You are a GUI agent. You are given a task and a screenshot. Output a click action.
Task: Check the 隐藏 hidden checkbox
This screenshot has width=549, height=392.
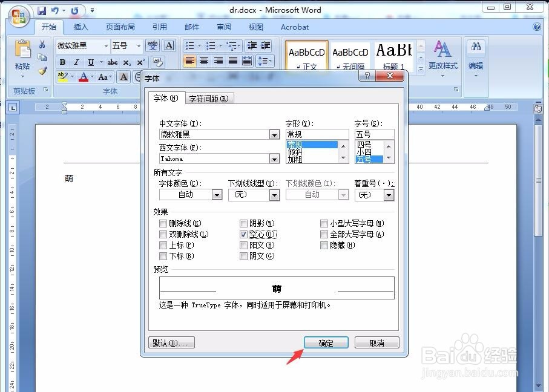click(324, 245)
